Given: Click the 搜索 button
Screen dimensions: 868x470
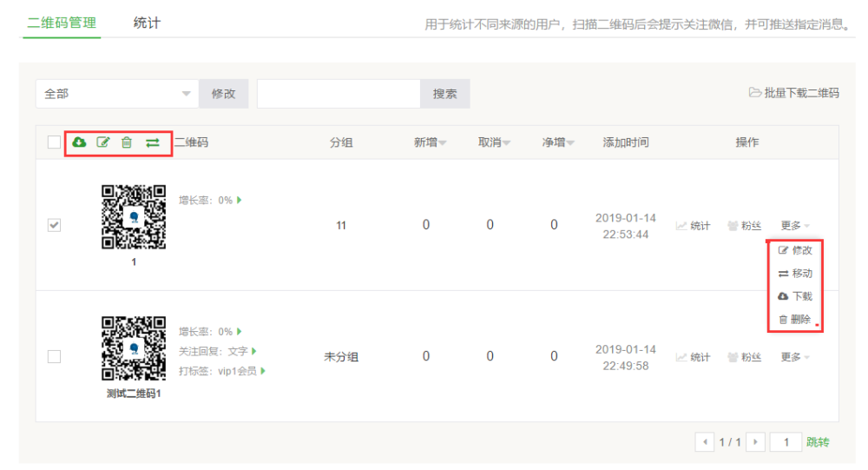Looking at the screenshot, I should pos(445,94).
